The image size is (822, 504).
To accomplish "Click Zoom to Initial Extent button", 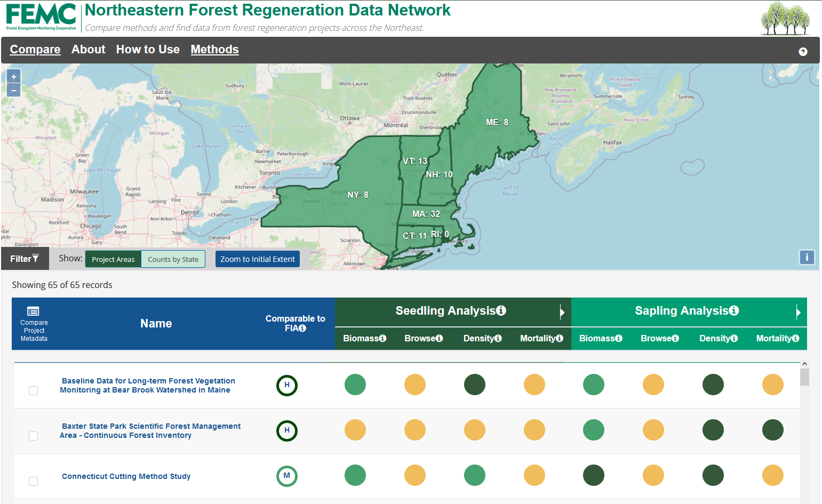I will click(258, 259).
